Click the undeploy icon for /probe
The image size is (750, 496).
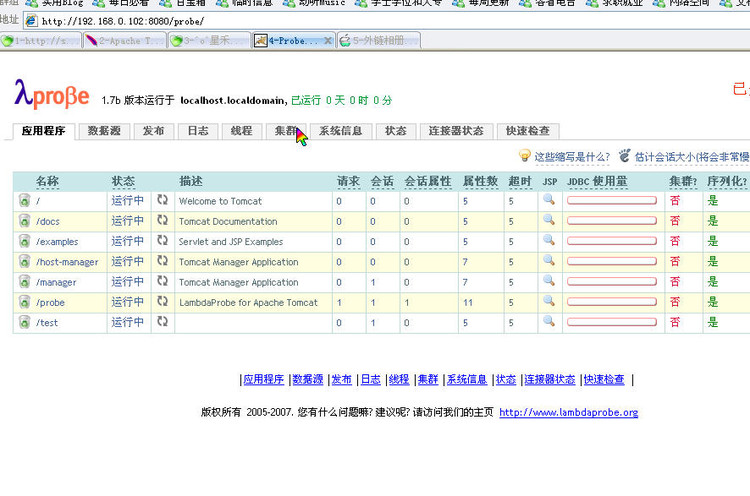pyautogui.click(x=24, y=302)
